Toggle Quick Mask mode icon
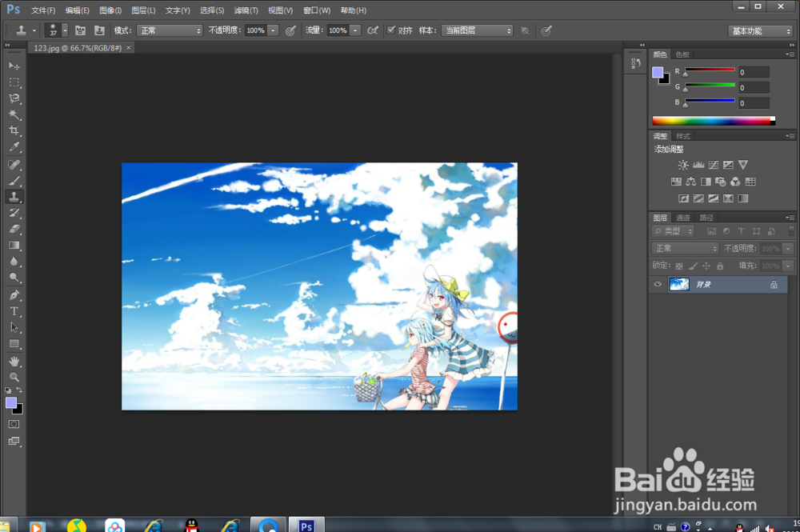The image size is (800, 532). tap(14, 424)
